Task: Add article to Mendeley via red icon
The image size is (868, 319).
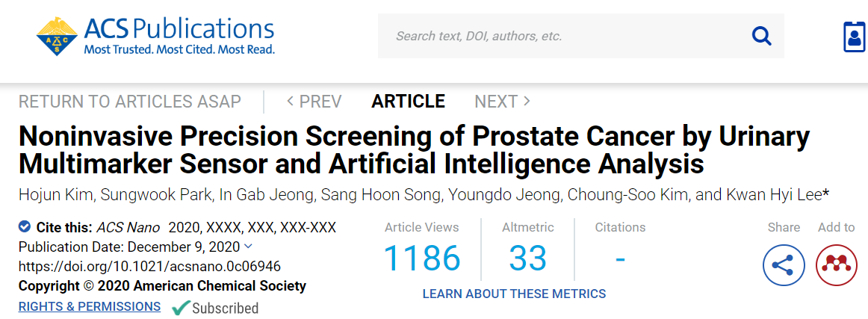Action: tap(837, 264)
